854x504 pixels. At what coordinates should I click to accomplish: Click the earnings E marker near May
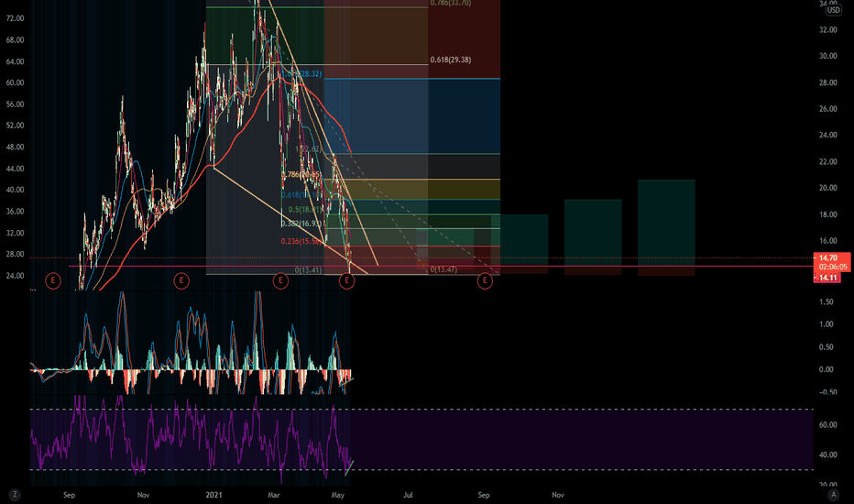click(347, 281)
